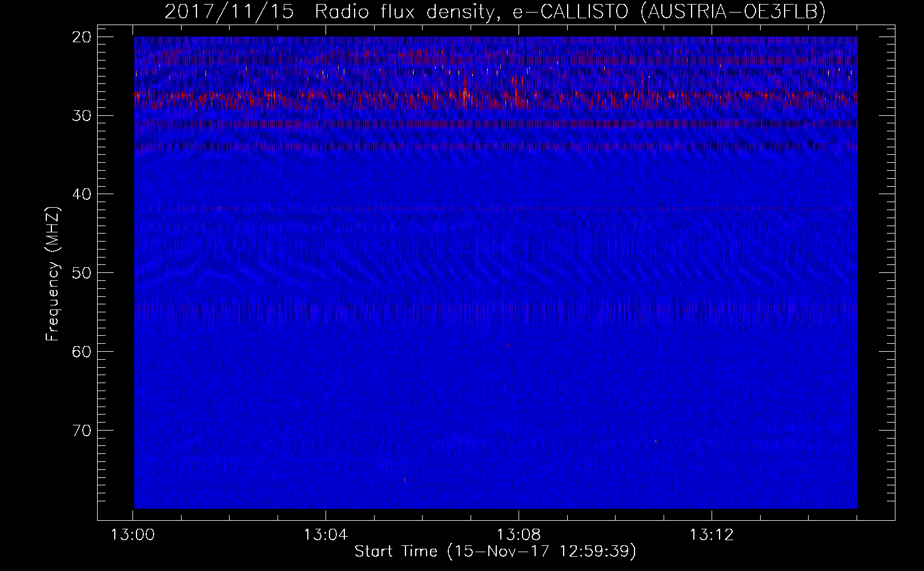924x571 pixels.
Task: Click the 20 frequency tick label
Action: click(82, 37)
